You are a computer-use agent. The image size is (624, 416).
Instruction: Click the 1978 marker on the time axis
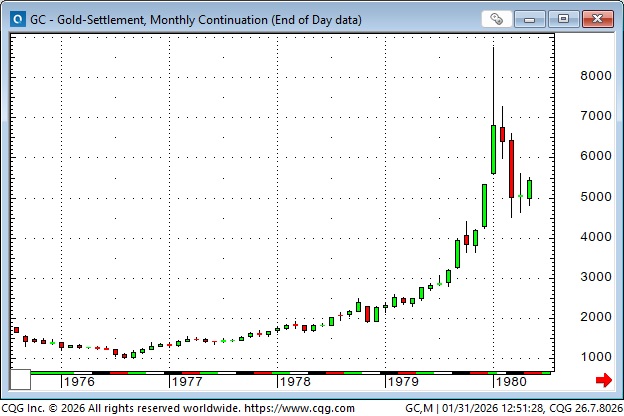click(294, 381)
